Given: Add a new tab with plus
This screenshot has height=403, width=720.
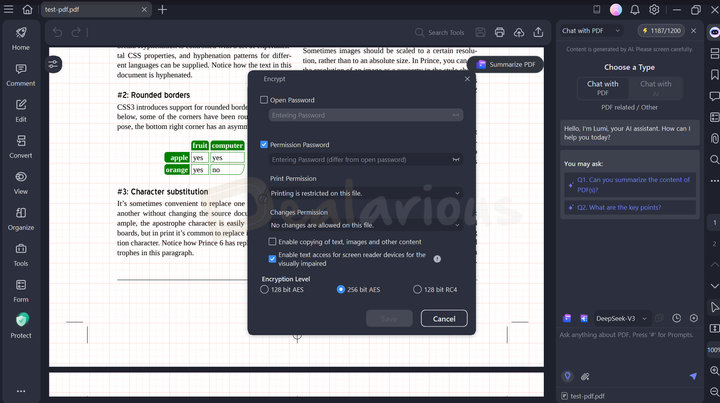Looking at the screenshot, I should pos(163,9).
